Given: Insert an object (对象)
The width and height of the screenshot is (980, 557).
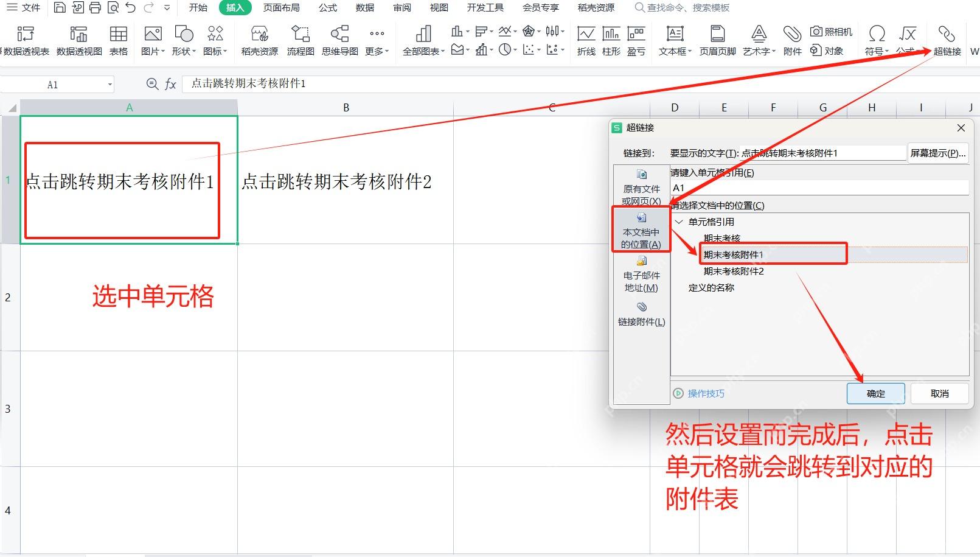Looking at the screenshot, I should [x=827, y=51].
